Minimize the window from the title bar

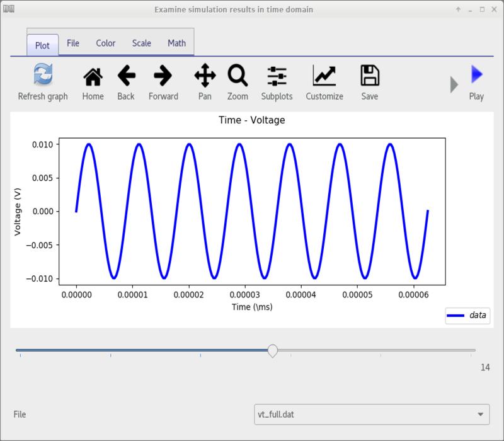pyautogui.click(x=470, y=9)
